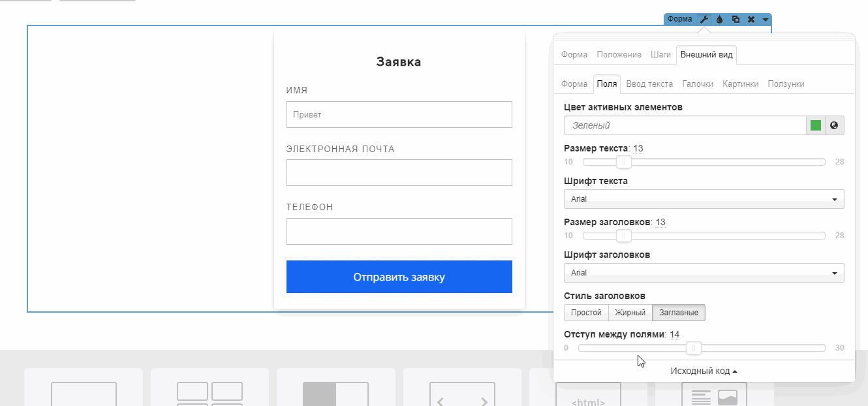This screenshot has width=868, height=406.
Task: Add the slider block with arrows thumbnail
Action: pyautogui.click(x=462, y=392)
